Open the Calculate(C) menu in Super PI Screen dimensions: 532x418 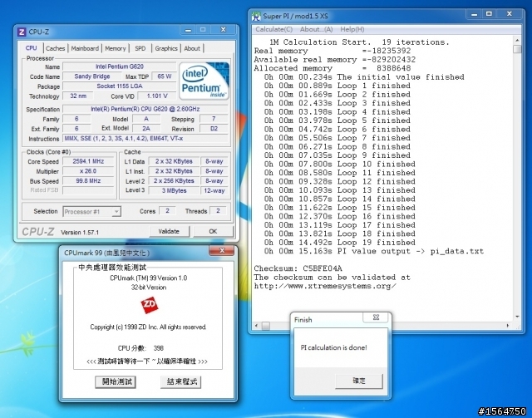tap(273, 30)
